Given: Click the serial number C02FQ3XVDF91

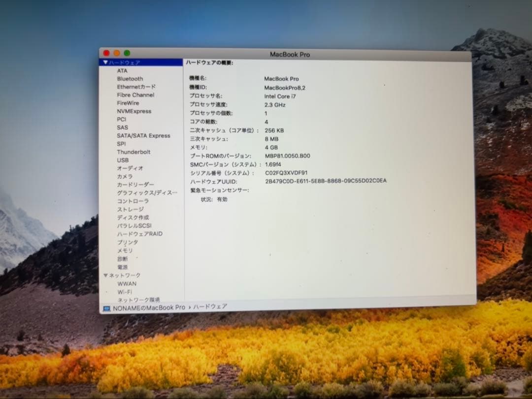Looking at the screenshot, I should 286,173.
